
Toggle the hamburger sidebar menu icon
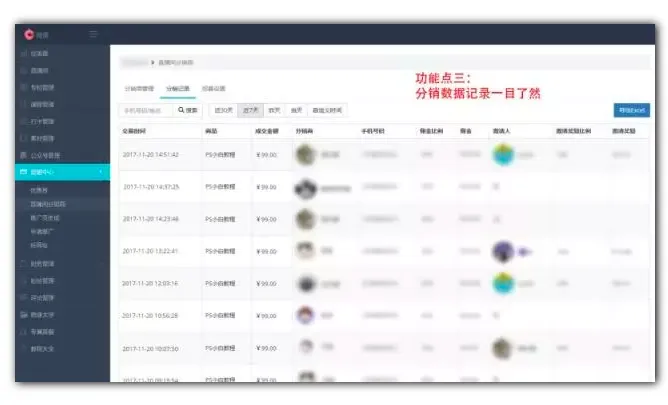pyautogui.click(x=93, y=34)
